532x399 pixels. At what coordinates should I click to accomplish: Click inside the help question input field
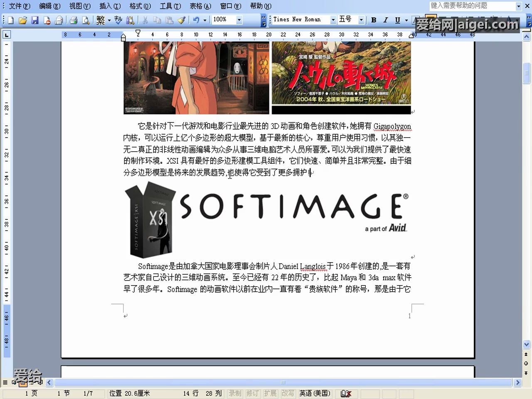(472, 6)
